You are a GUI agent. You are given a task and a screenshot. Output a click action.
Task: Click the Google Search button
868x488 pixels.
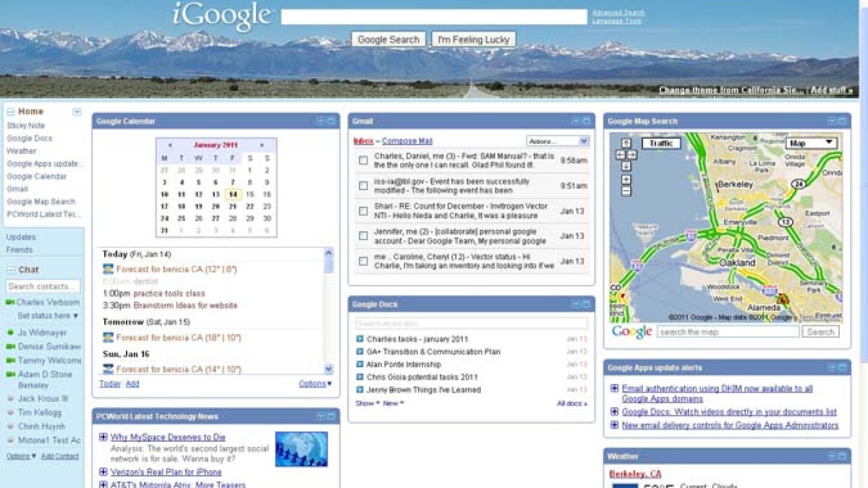pos(388,40)
